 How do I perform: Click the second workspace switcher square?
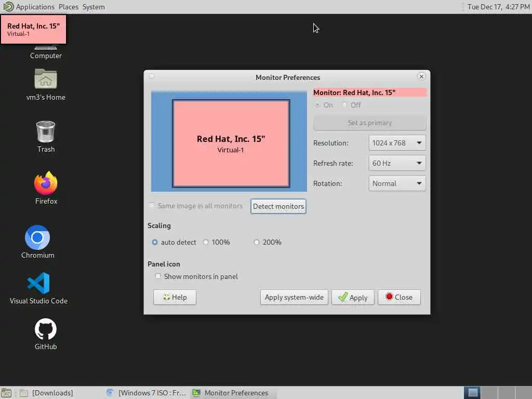pos(489,393)
